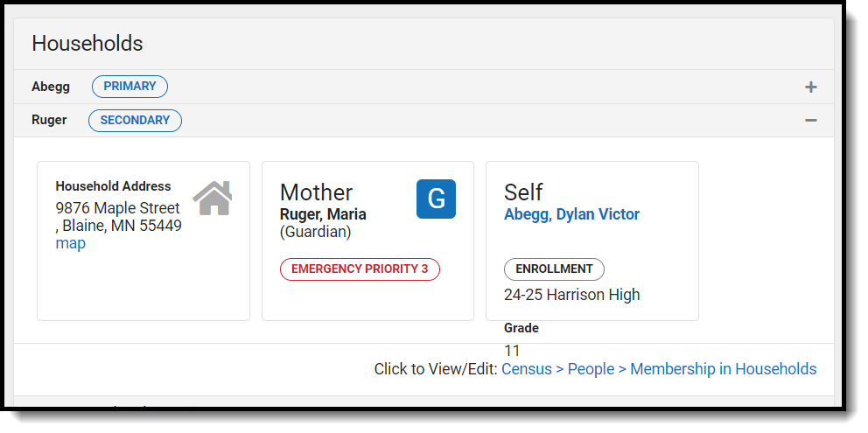Screen dimensions: 868x433
Task: Expand the Abegg household with plus icon
Action: [x=810, y=87]
